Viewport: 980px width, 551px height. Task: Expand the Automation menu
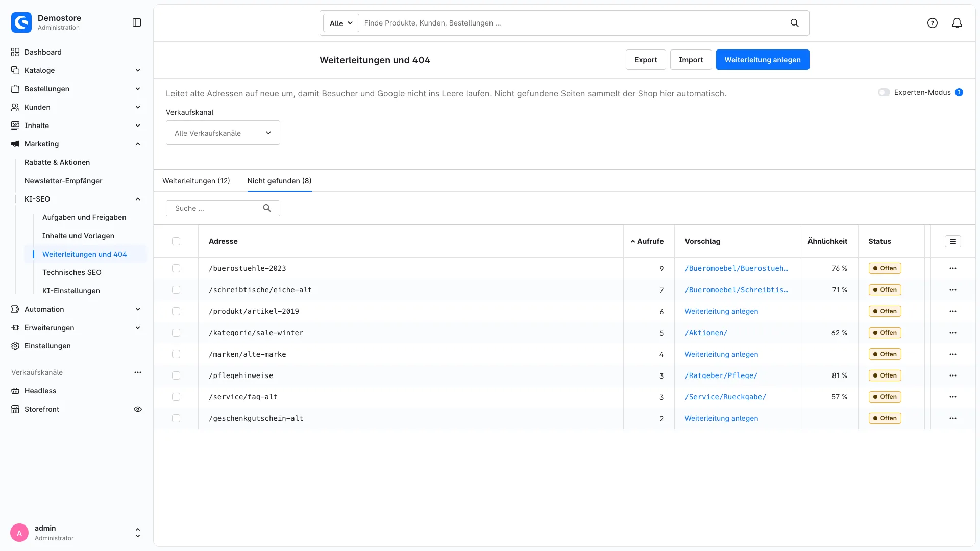tap(138, 309)
